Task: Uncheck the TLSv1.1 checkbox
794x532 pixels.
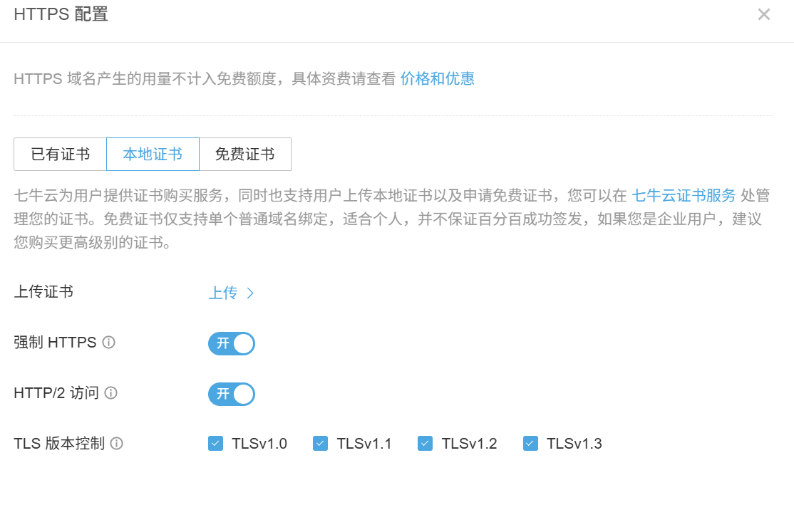Action: point(320,444)
